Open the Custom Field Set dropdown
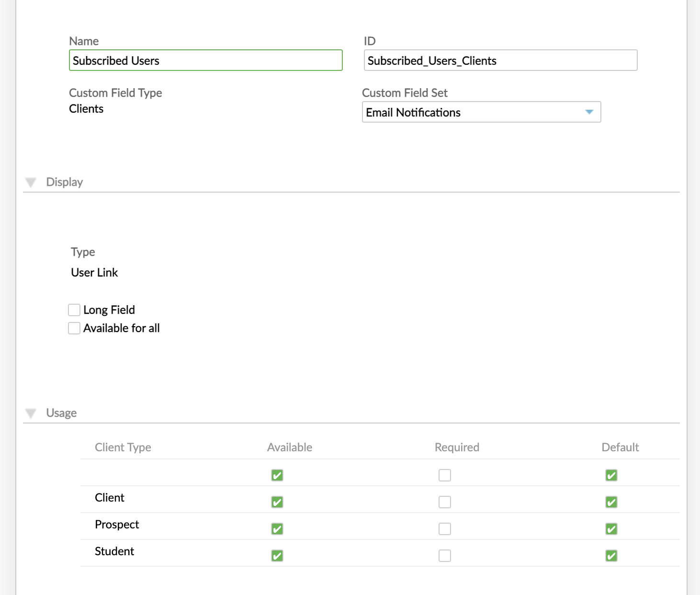This screenshot has width=700, height=595. coord(481,112)
